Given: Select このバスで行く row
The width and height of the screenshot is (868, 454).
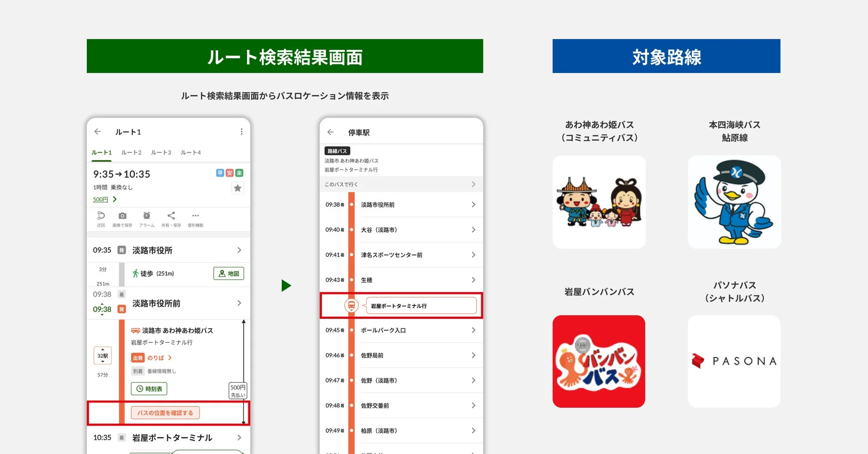Looking at the screenshot, I should click(x=401, y=184).
